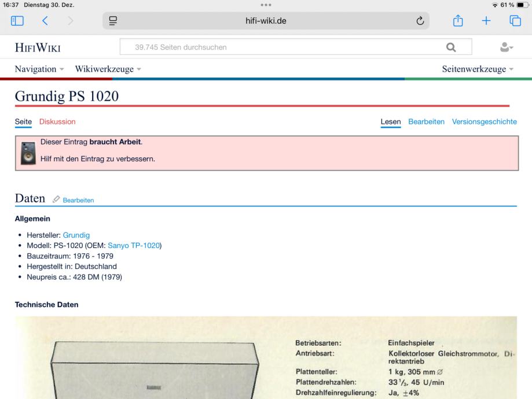Open the Grundig manufacturer link
The height and width of the screenshot is (399, 532).
pyautogui.click(x=76, y=235)
